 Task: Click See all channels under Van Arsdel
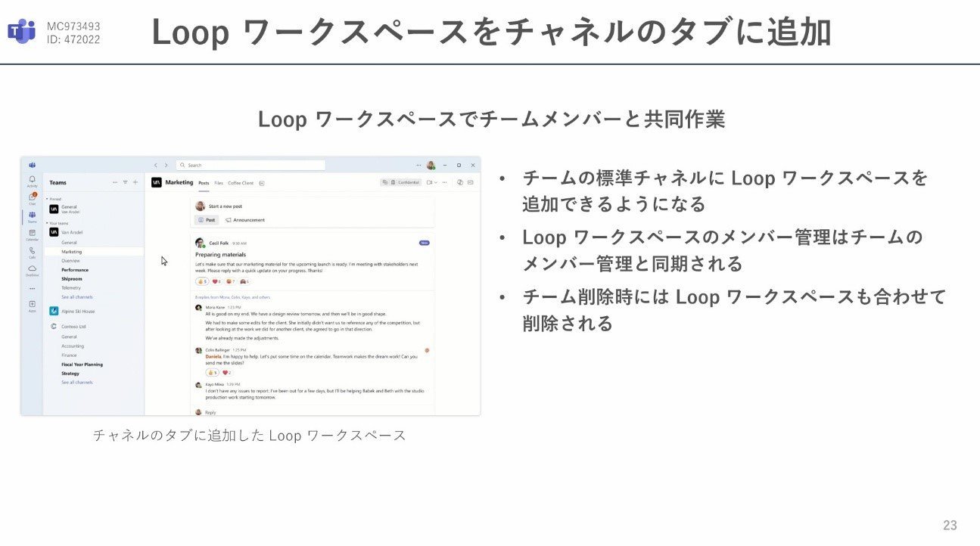pyautogui.click(x=77, y=297)
